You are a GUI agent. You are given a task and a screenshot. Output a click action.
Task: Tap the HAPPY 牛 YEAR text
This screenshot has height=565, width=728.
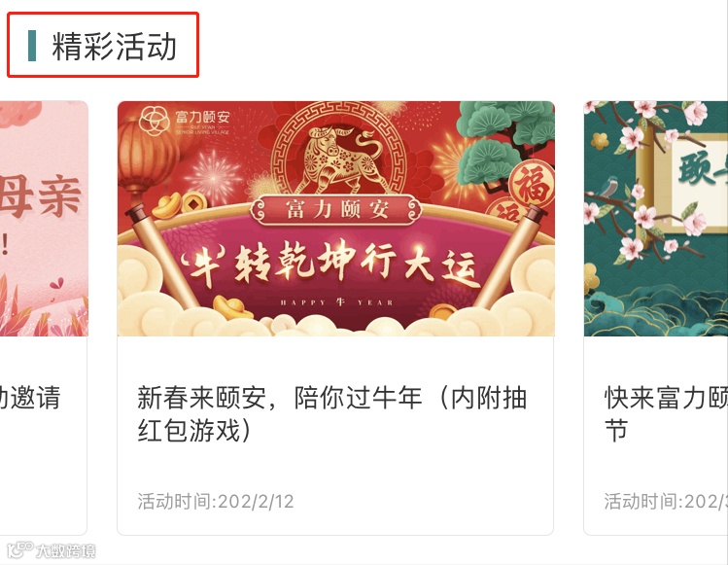[336, 302]
